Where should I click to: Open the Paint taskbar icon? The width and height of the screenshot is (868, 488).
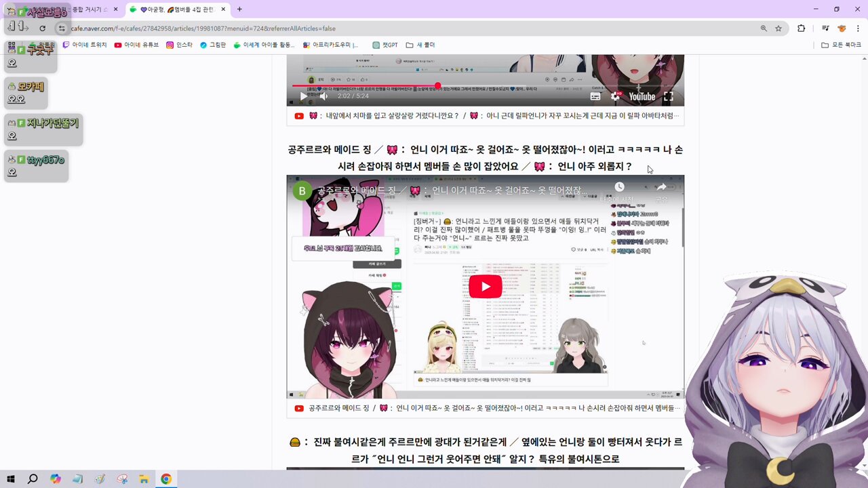pos(100,479)
